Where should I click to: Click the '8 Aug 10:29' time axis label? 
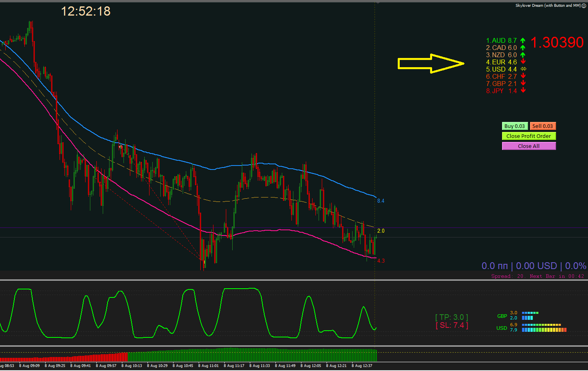click(157, 366)
